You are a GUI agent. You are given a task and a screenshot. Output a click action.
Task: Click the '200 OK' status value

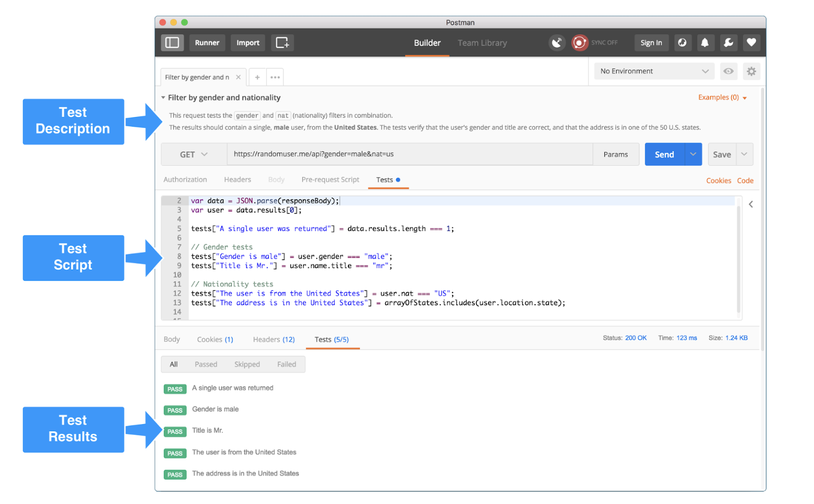(x=636, y=338)
